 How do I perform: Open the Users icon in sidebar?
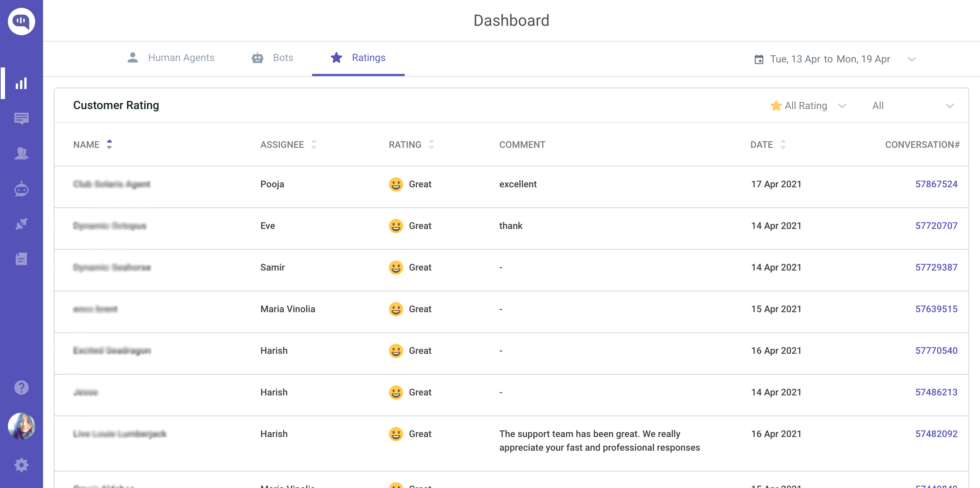tap(21, 154)
